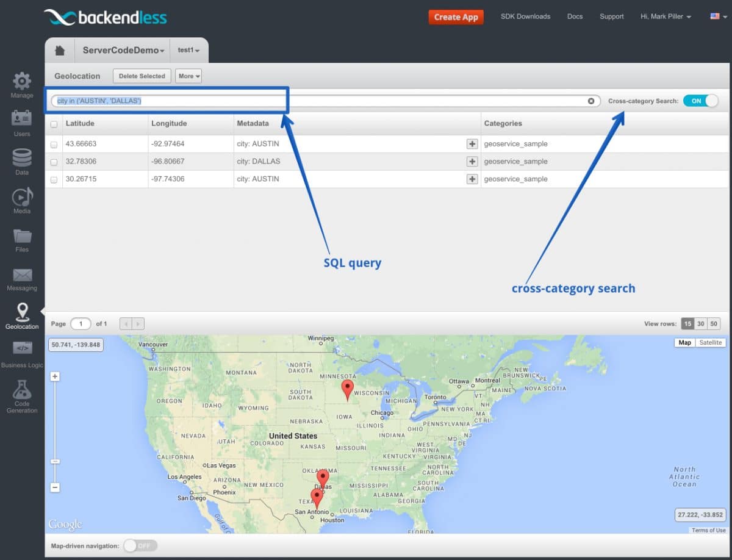Click the Create App button
Viewport: 732px width, 560px height.
(x=456, y=17)
